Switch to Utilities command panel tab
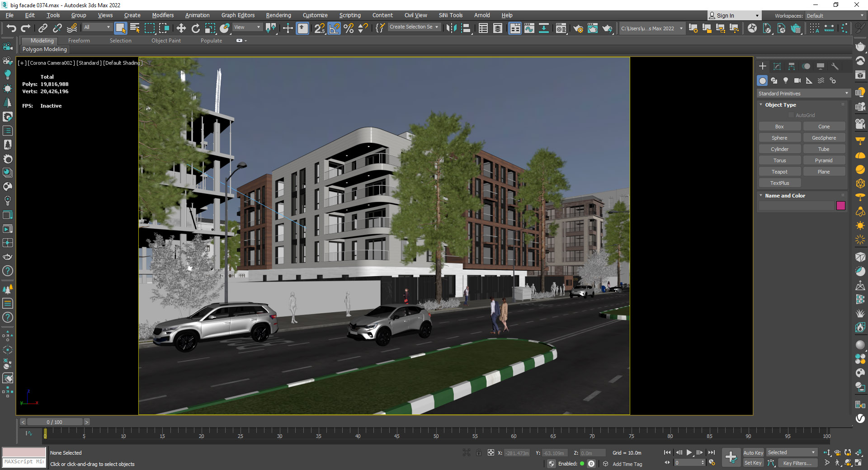This screenshot has width=868, height=470. 835,66
